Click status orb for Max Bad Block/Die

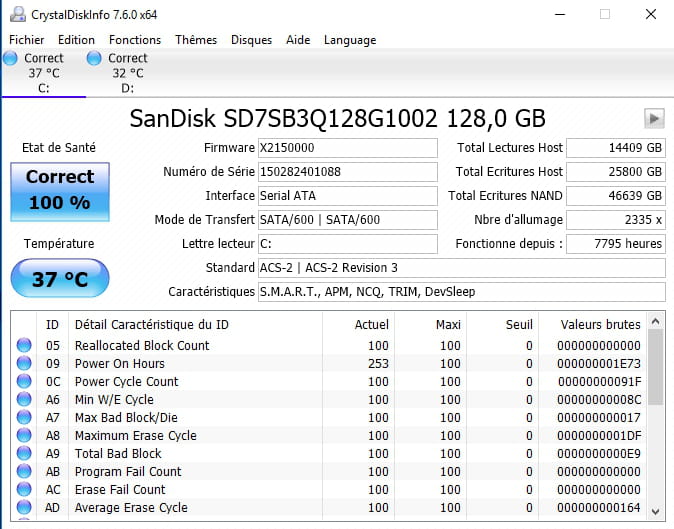[24, 417]
